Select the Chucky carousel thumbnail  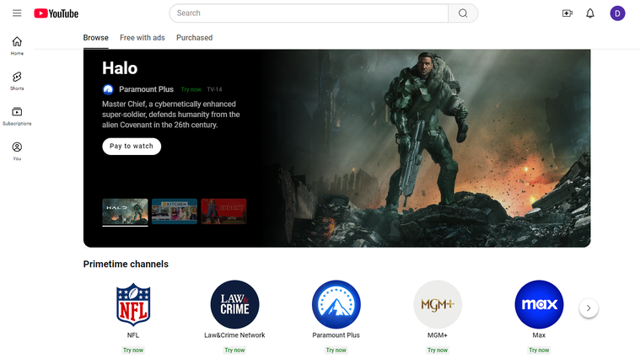[x=223, y=211]
